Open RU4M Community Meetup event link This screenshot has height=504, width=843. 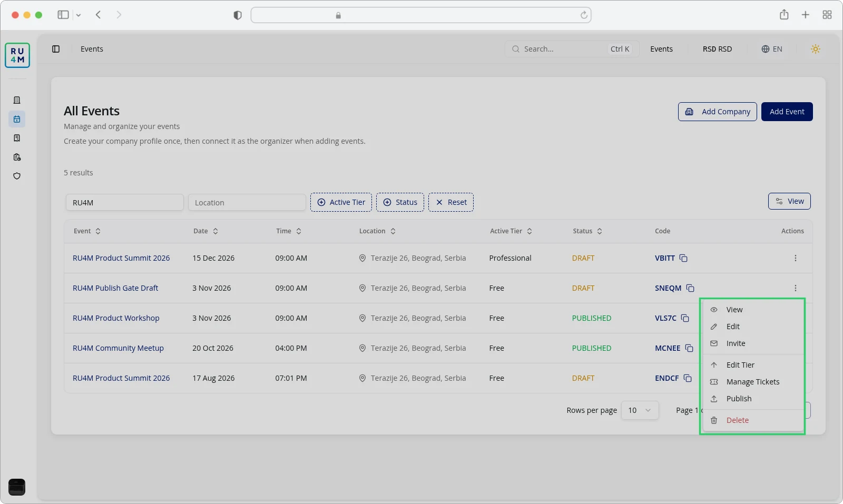tap(118, 348)
